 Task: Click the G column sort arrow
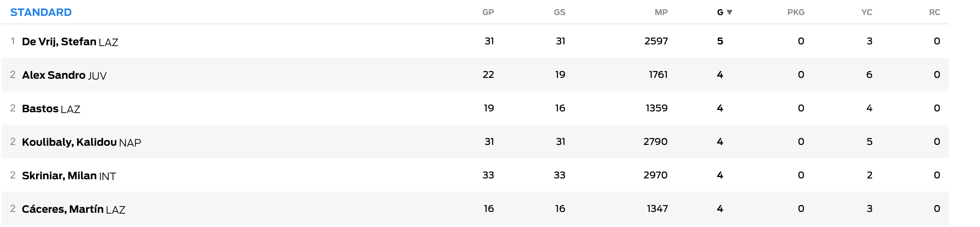tap(730, 13)
